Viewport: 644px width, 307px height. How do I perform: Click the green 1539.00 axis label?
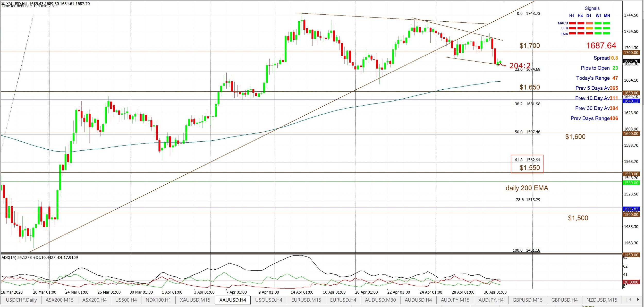pyautogui.click(x=631, y=183)
